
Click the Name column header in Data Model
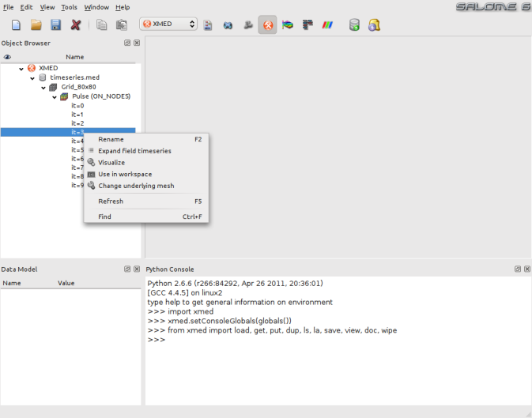(x=12, y=283)
